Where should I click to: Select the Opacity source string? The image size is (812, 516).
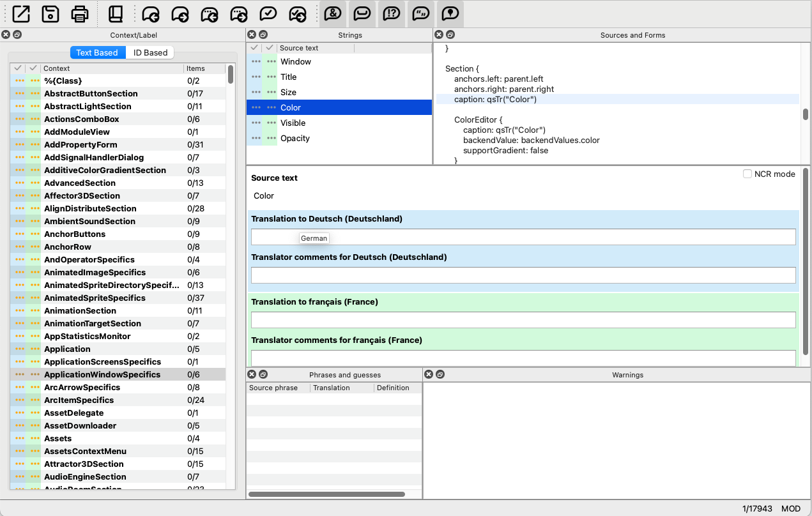coord(295,138)
